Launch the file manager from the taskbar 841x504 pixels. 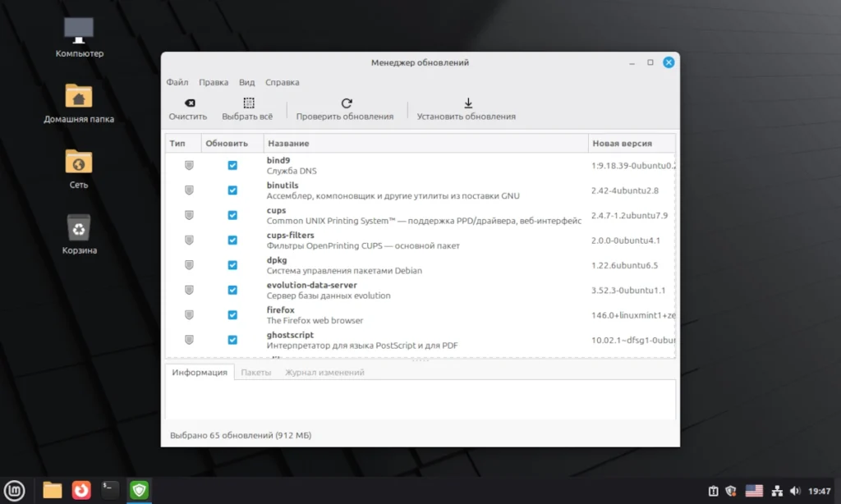pyautogui.click(x=52, y=490)
